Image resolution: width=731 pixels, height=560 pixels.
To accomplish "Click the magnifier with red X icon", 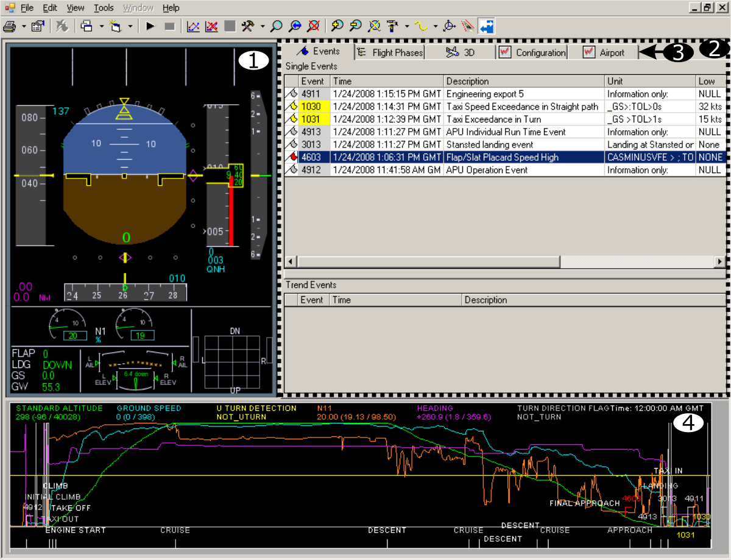I will pyautogui.click(x=313, y=26).
